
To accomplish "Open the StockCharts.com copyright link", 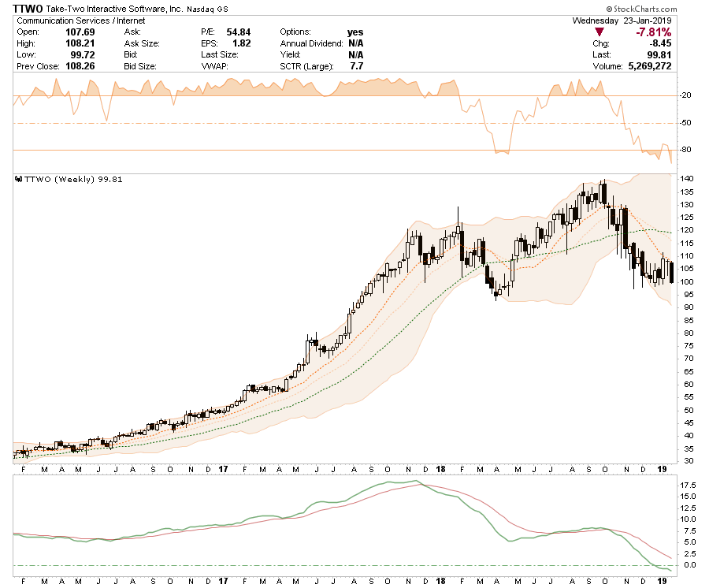I will tap(641, 9).
